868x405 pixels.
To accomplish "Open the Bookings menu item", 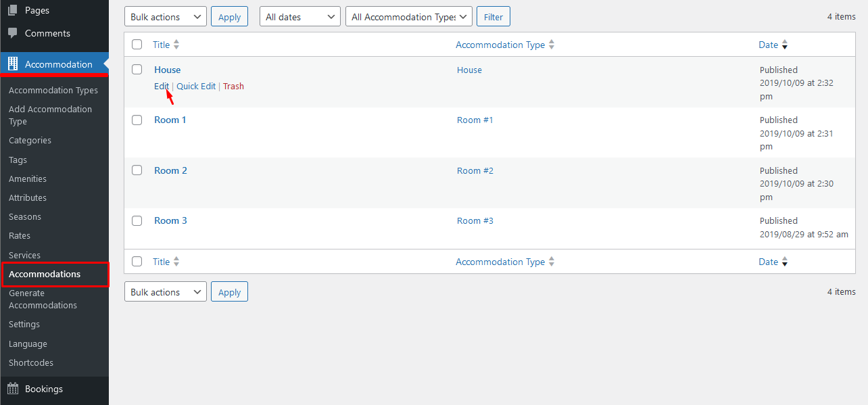I will [44, 389].
